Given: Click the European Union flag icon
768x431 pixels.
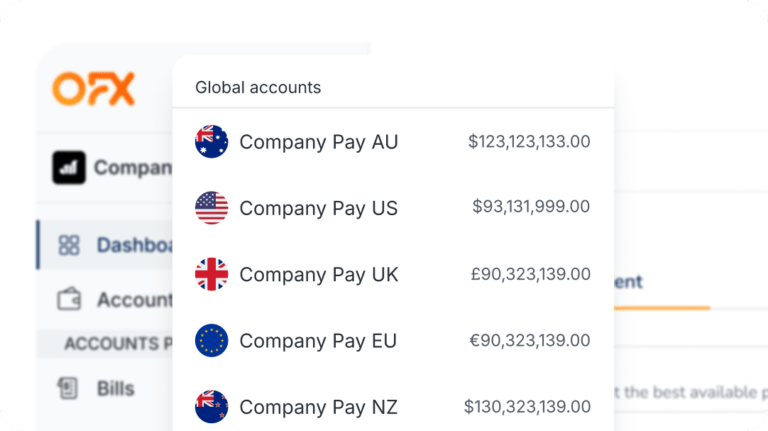Looking at the screenshot, I should [x=212, y=341].
